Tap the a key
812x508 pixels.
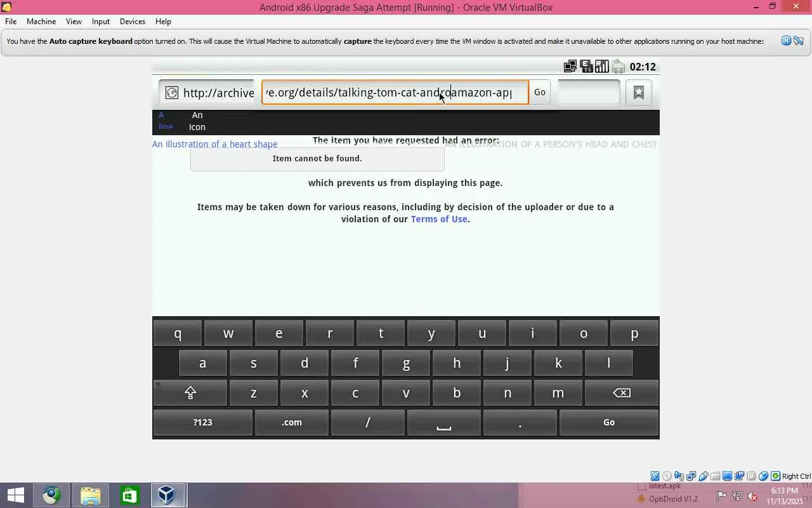coord(203,363)
